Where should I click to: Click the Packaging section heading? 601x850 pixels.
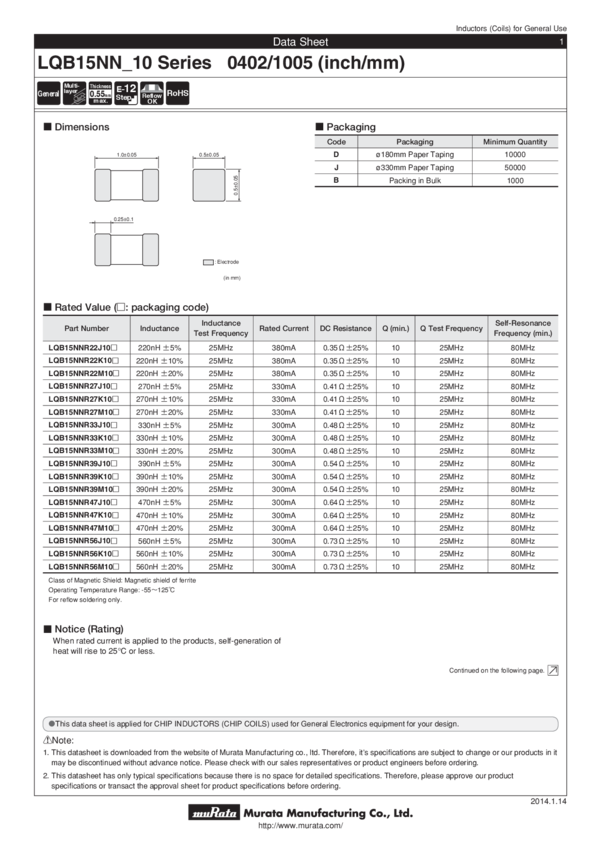346,127
